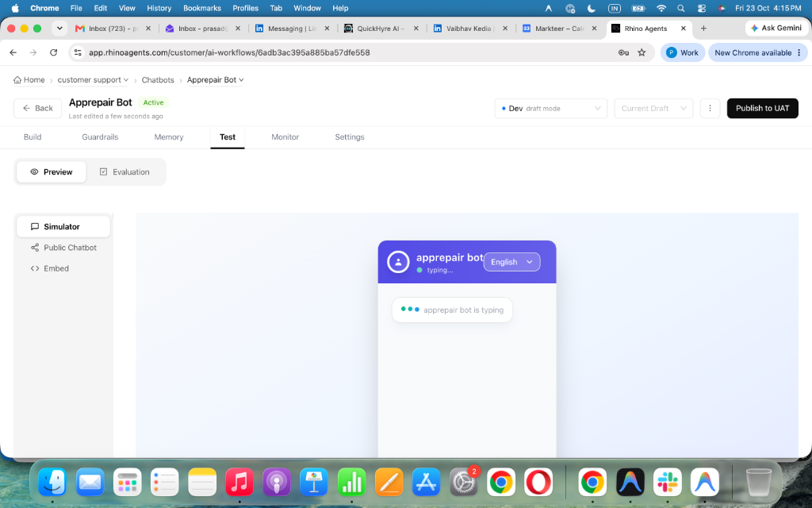Switch to the Vaibhav Kedia tab
This screenshot has height=508, width=812.
(x=471, y=29)
